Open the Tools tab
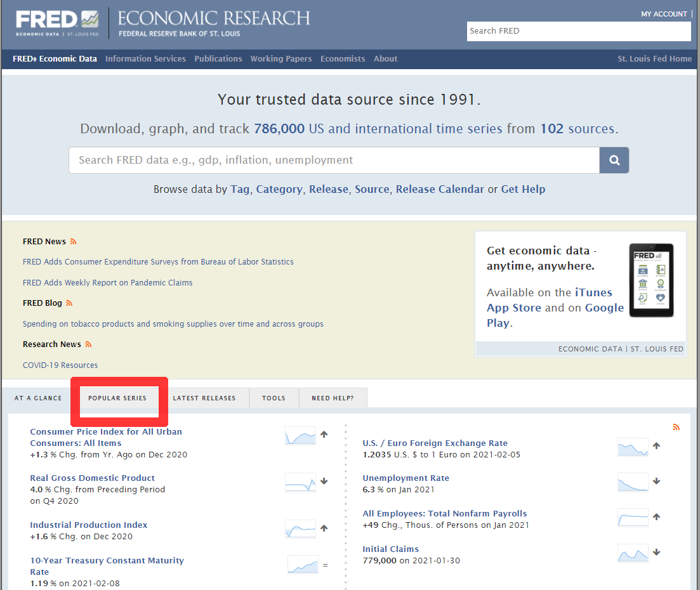This screenshot has height=590, width=700. coord(274,398)
